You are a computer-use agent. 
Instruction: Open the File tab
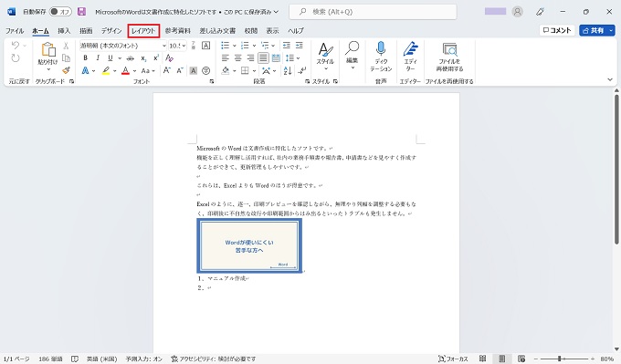click(x=15, y=30)
